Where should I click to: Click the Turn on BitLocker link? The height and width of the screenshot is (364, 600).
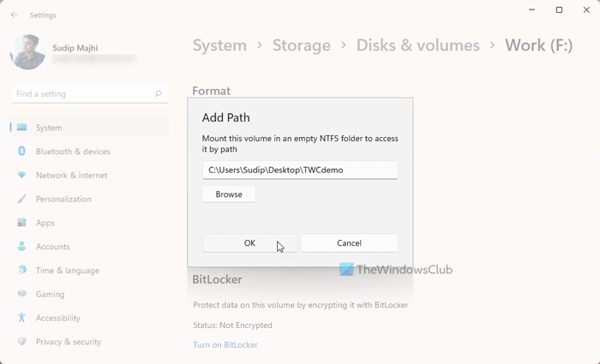[225, 344]
